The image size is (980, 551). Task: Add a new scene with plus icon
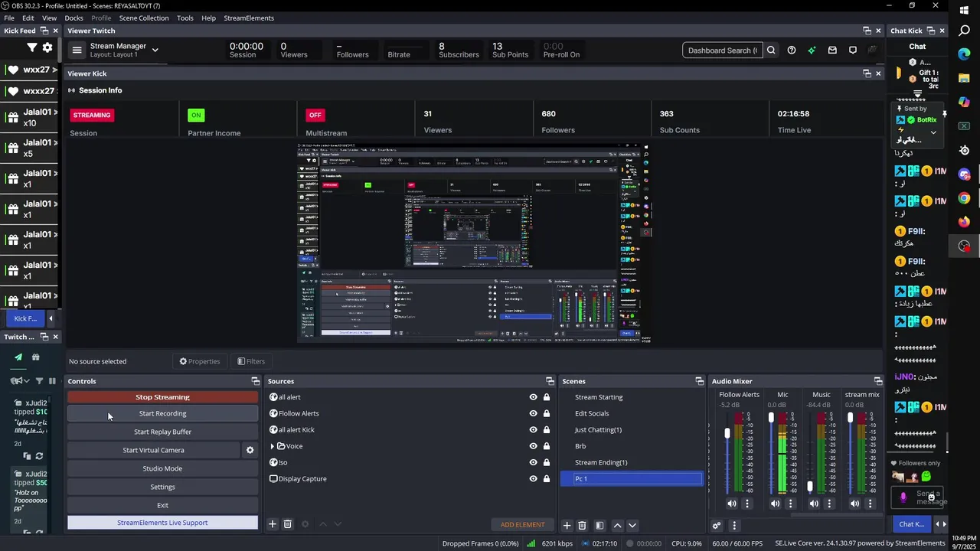(567, 525)
